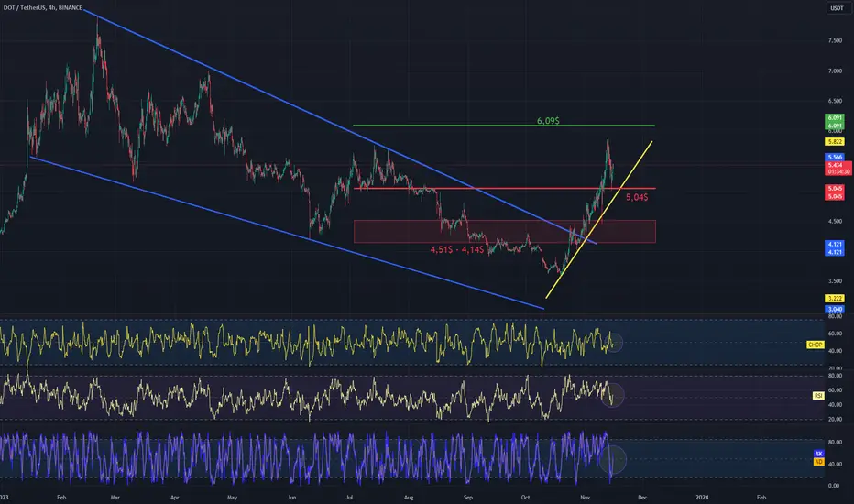854x504 pixels.
Task: Select the yellow ascending trendline
Action: pyautogui.click(x=599, y=220)
